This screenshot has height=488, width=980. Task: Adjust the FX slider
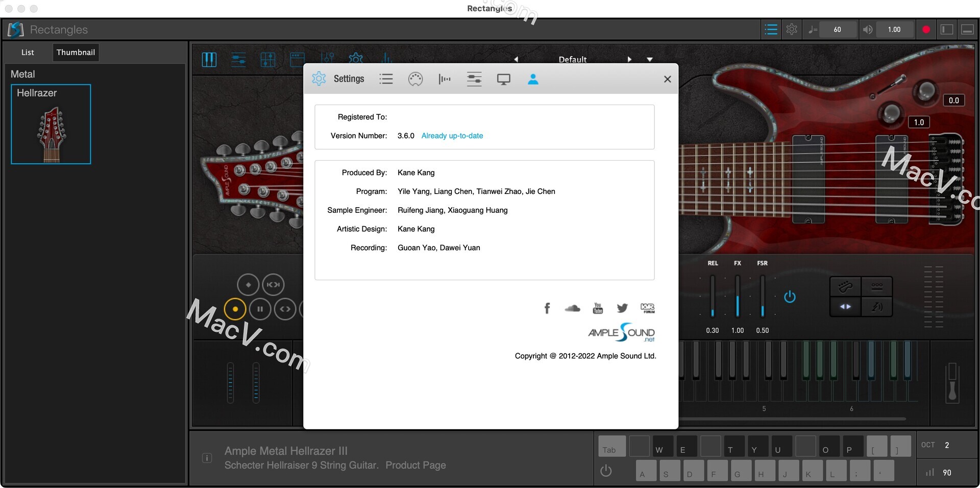(738, 296)
